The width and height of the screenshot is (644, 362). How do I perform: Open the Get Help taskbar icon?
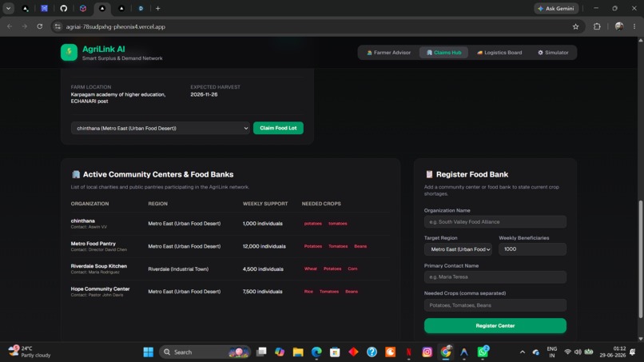372,352
